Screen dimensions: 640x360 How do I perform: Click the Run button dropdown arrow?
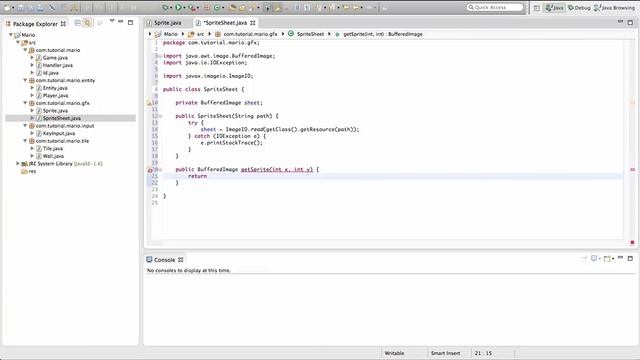coord(184,8)
